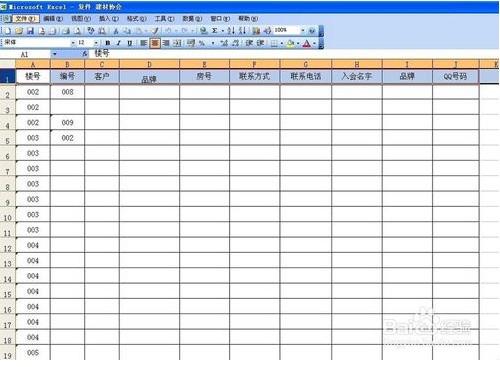Toggle Bold formatting button
The height and width of the screenshot is (367, 500).
(x=107, y=43)
